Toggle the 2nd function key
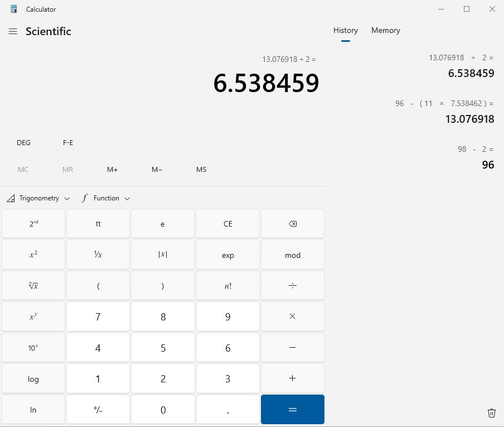 point(33,224)
